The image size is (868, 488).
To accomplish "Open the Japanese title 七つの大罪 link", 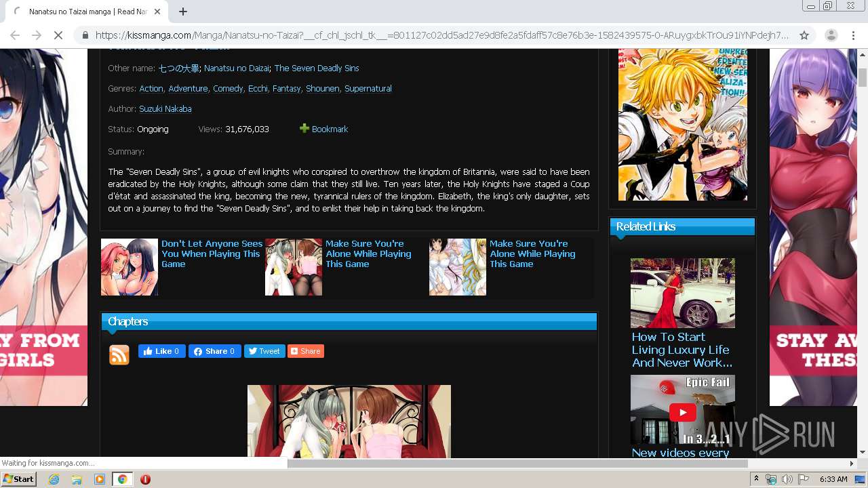I will coord(179,68).
